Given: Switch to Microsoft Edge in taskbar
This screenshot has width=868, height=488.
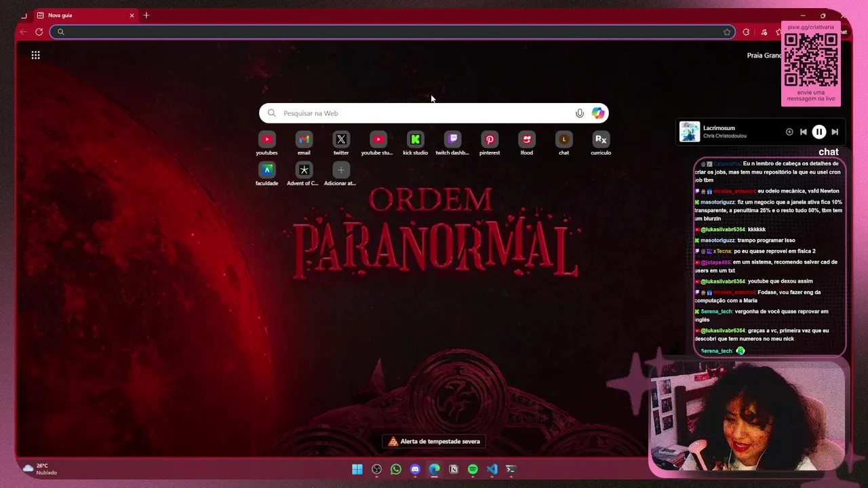Looking at the screenshot, I should [435, 469].
